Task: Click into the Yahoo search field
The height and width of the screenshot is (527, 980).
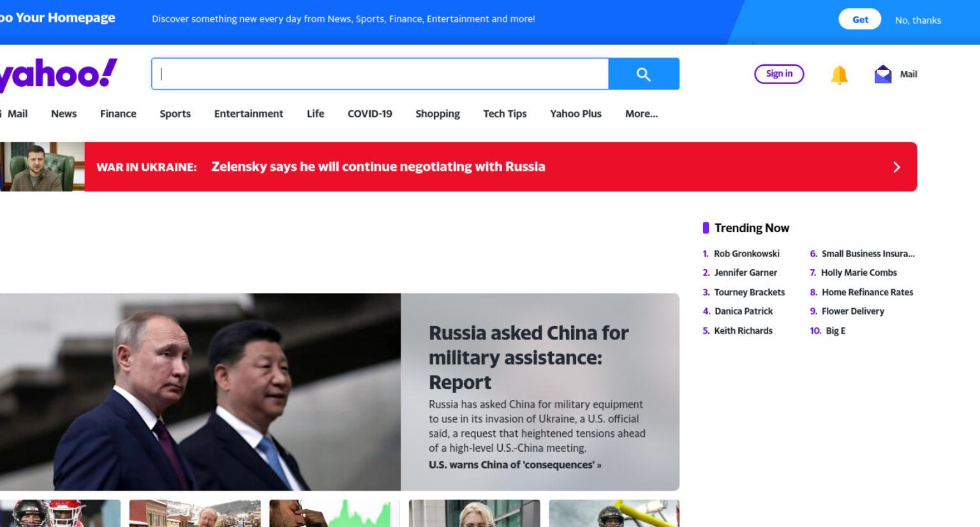Action: point(380,74)
